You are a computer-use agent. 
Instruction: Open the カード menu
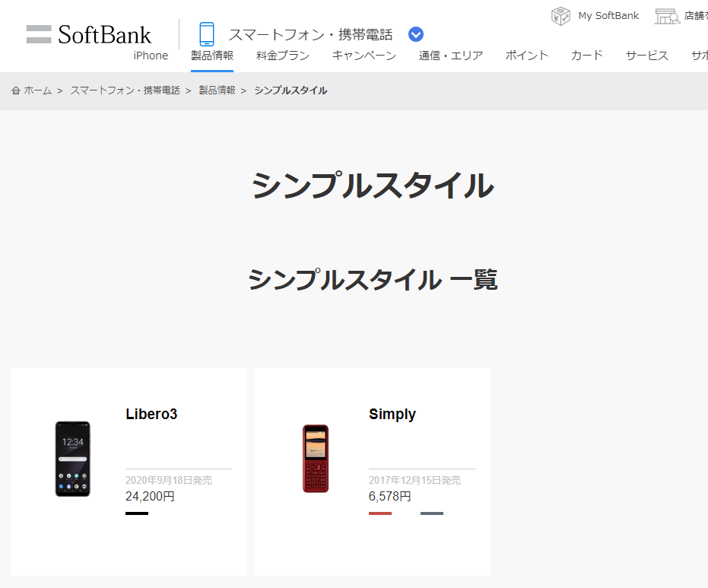pos(586,56)
